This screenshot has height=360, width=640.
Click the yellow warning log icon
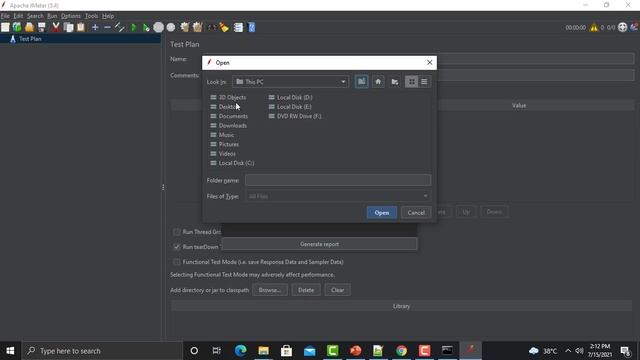(x=593, y=27)
